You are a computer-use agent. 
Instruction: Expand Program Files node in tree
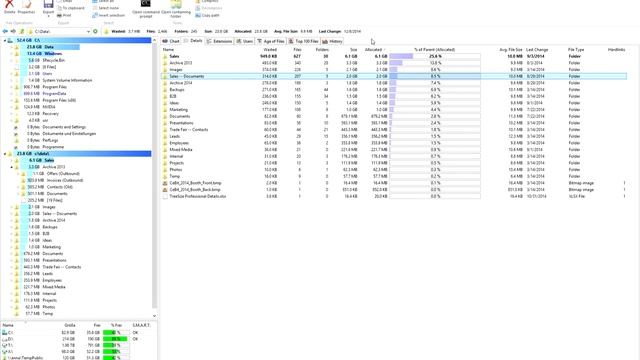pyautogui.click(x=11, y=87)
